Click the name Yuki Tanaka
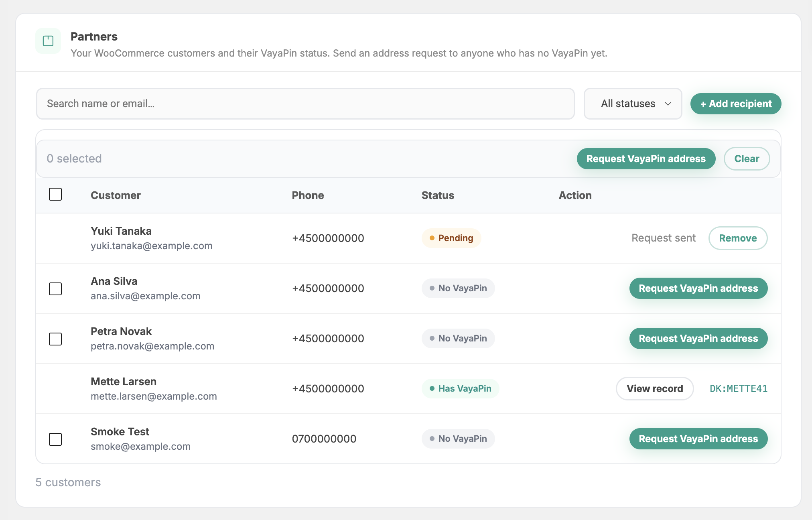This screenshot has height=520, width=812. (121, 231)
